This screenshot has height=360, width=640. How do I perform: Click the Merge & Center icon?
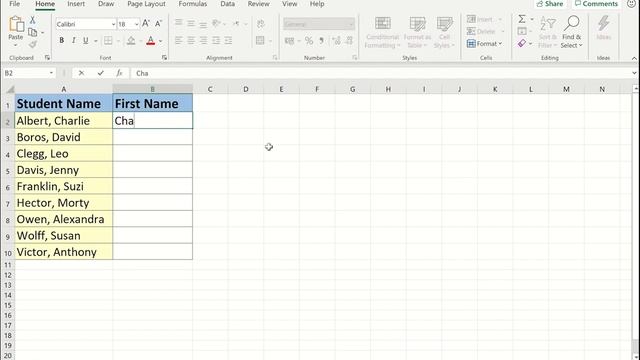tap(260, 40)
